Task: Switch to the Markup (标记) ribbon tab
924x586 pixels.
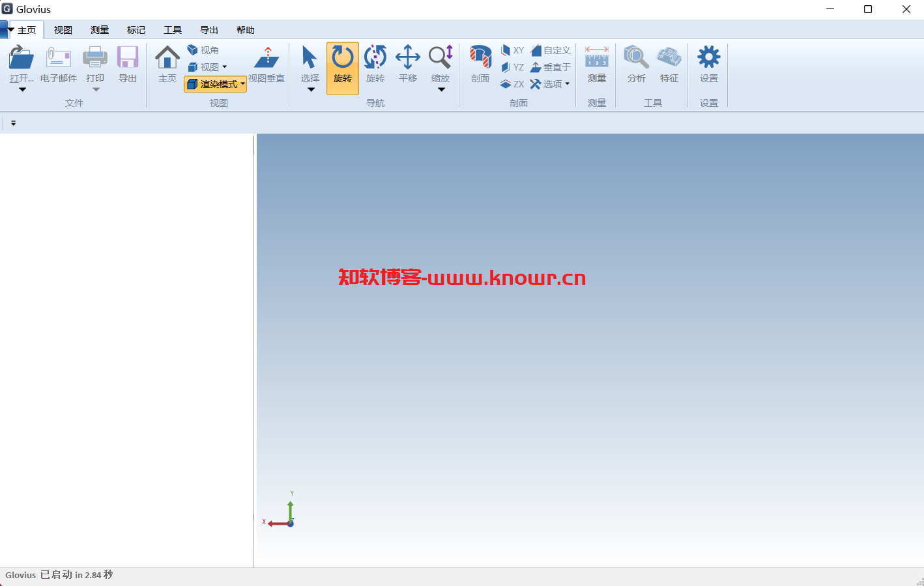Action: point(136,30)
